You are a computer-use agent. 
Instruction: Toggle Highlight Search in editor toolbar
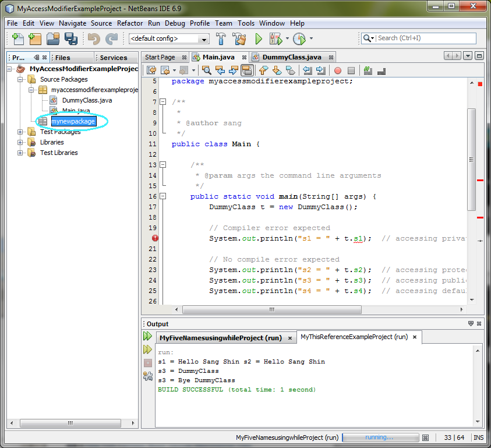(247, 70)
